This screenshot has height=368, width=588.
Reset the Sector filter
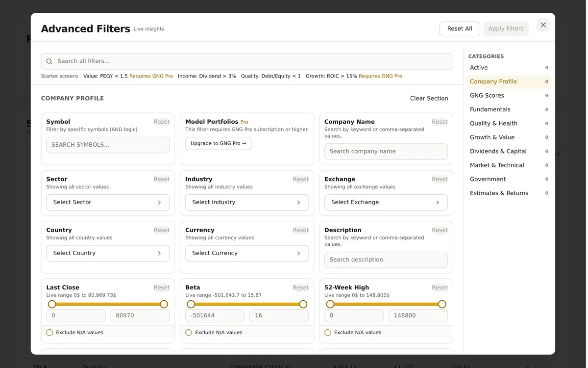(x=162, y=180)
